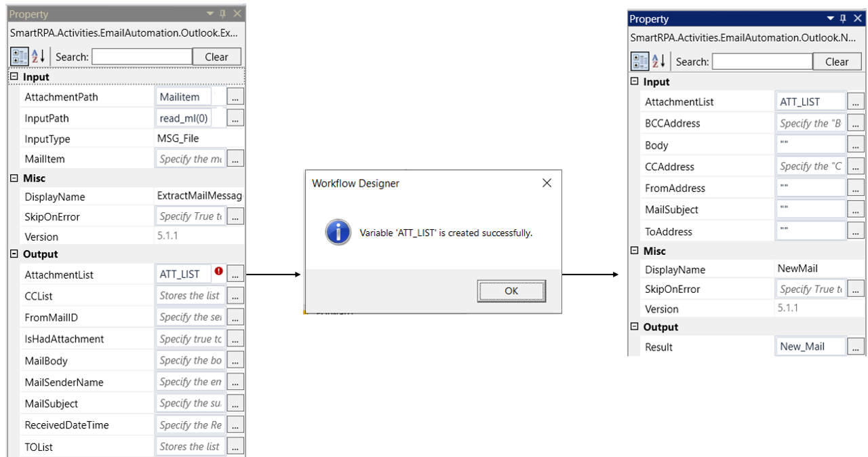
Task: Click the blue info icon in Workflow Designer dialog
Action: click(337, 233)
